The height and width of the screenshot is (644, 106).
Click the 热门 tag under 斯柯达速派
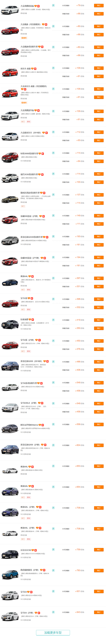coord(23,206)
